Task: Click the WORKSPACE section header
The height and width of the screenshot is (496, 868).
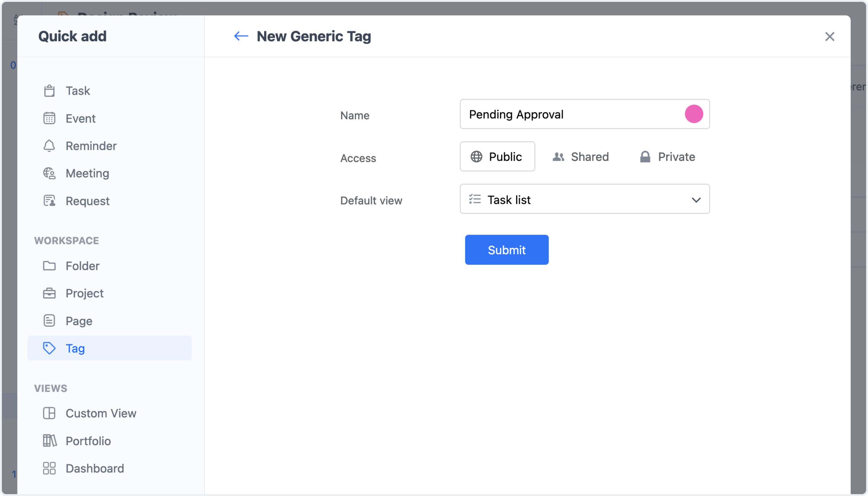Action: click(67, 241)
